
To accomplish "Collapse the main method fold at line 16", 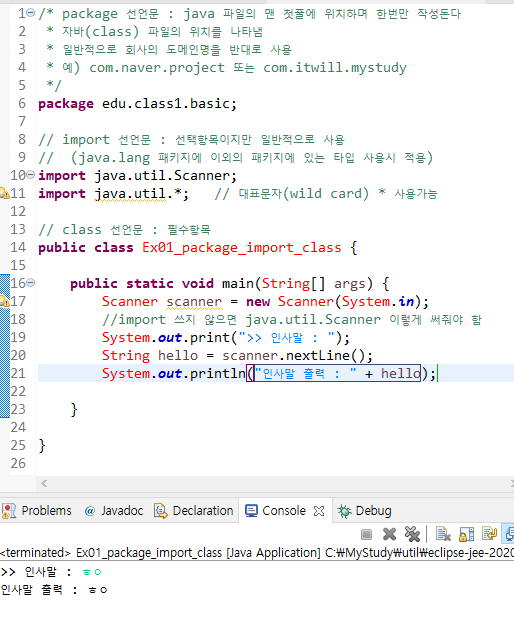I will pos(31,283).
